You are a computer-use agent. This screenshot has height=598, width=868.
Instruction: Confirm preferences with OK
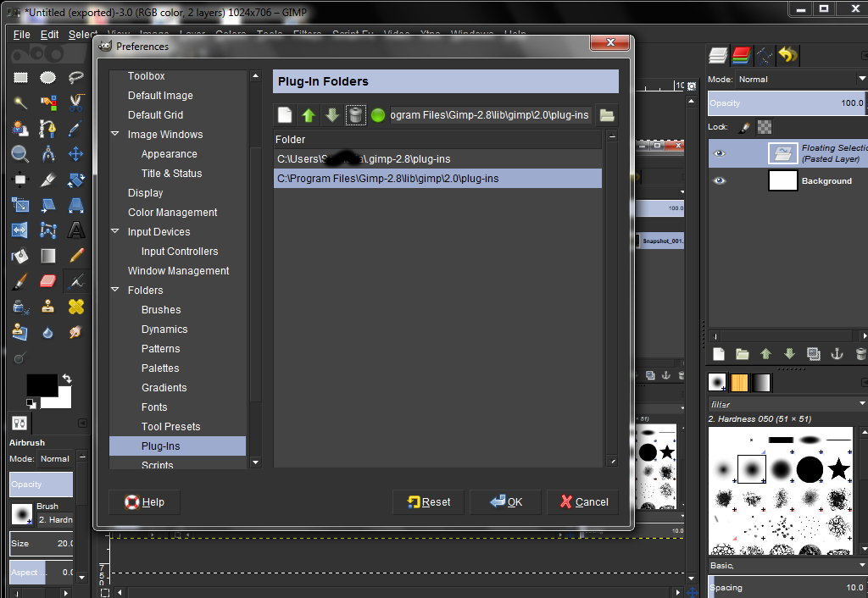tap(505, 501)
